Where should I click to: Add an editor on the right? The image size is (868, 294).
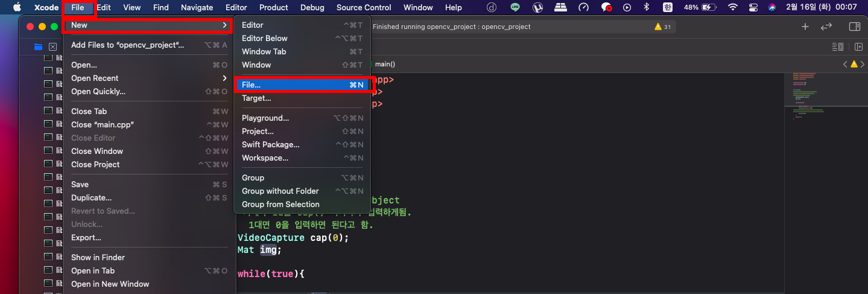858,46
